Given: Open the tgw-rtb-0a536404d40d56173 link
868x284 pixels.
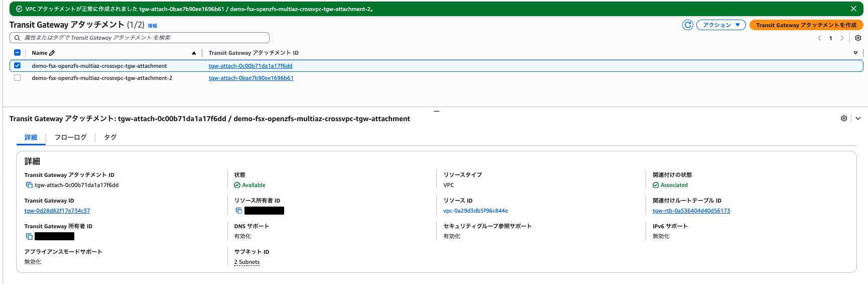Looking at the screenshot, I should click(691, 211).
